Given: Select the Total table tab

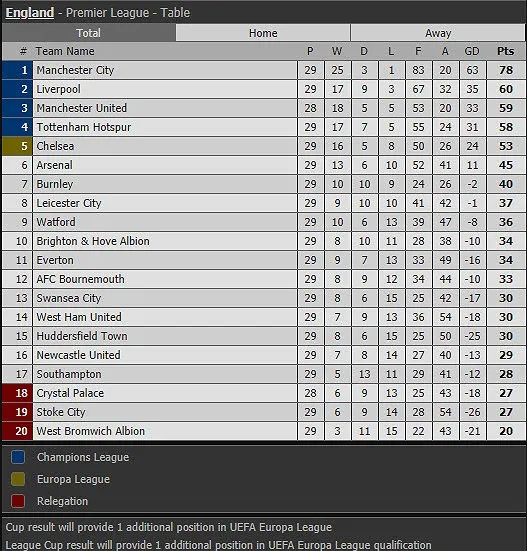Looking at the screenshot, I should coord(89,33).
